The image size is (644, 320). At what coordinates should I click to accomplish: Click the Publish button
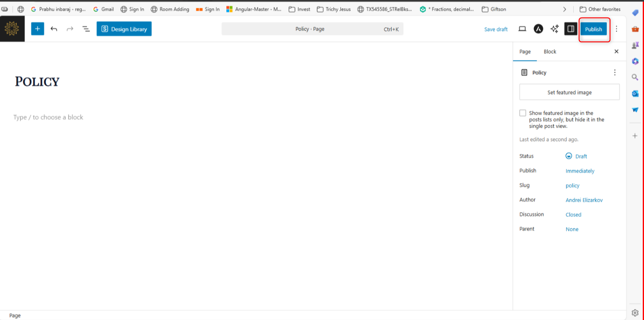tap(594, 29)
